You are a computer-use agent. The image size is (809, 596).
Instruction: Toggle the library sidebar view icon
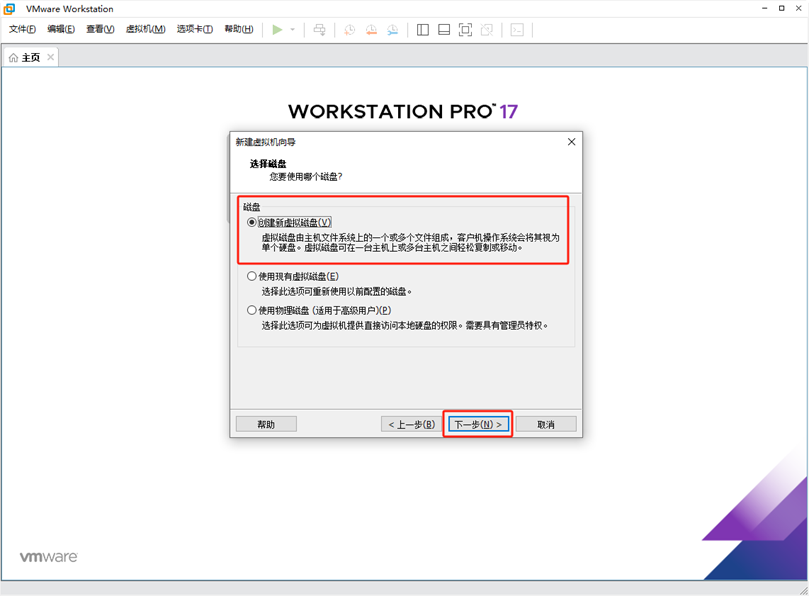423,30
